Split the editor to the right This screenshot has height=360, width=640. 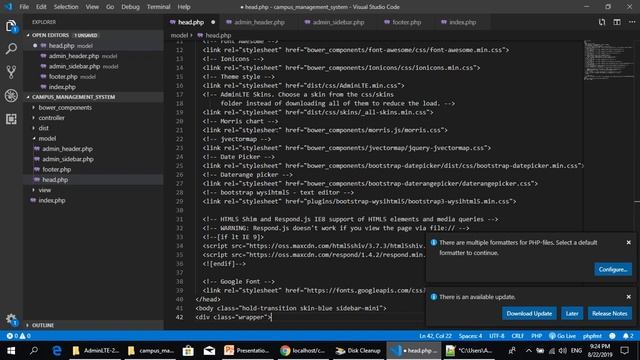(617, 22)
